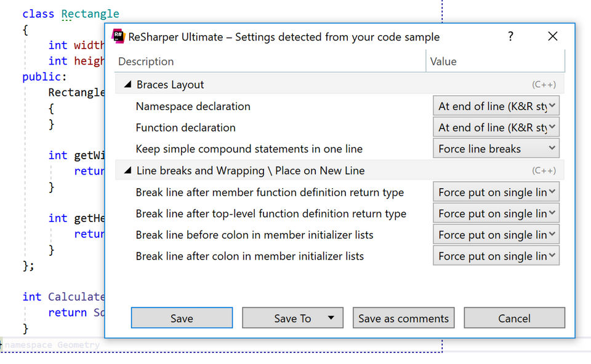591x364 pixels.
Task: Cancel the detected settings dialog
Action: pos(514,318)
